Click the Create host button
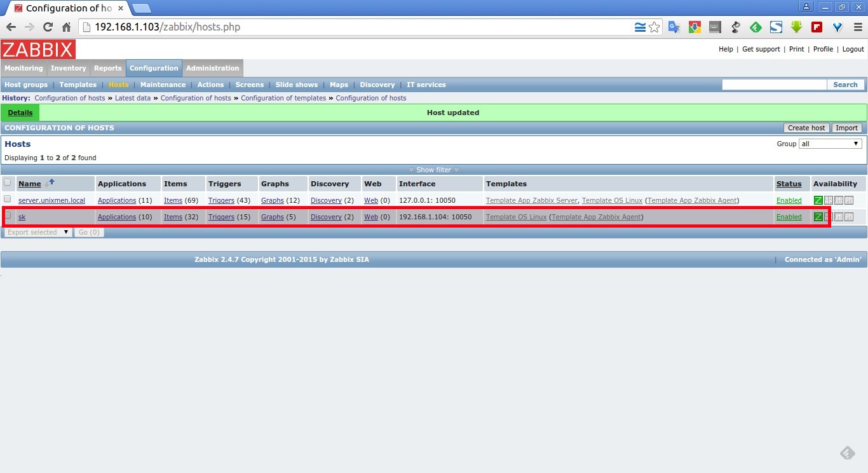The width and height of the screenshot is (868, 473). click(806, 128)
